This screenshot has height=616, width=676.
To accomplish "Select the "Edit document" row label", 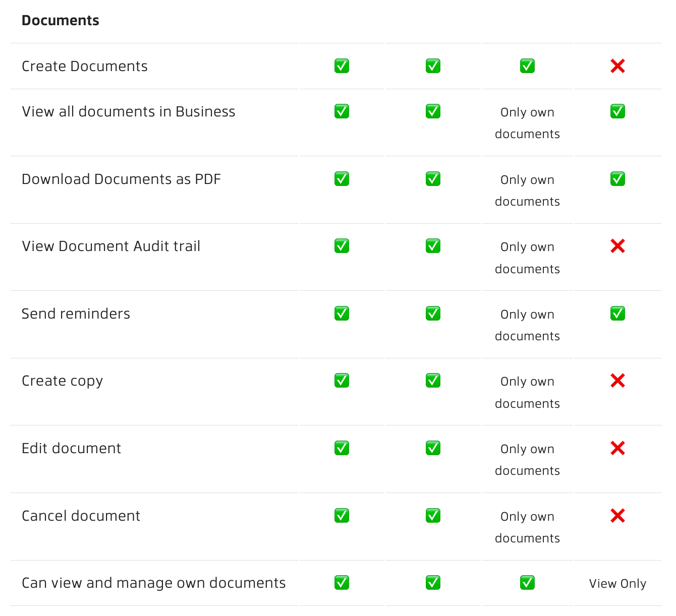I will pyautogui.click(x=72, y=448).
